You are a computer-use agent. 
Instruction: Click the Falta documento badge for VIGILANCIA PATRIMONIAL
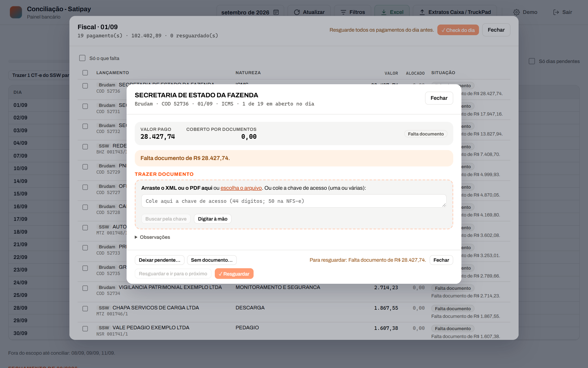point(453,288)
